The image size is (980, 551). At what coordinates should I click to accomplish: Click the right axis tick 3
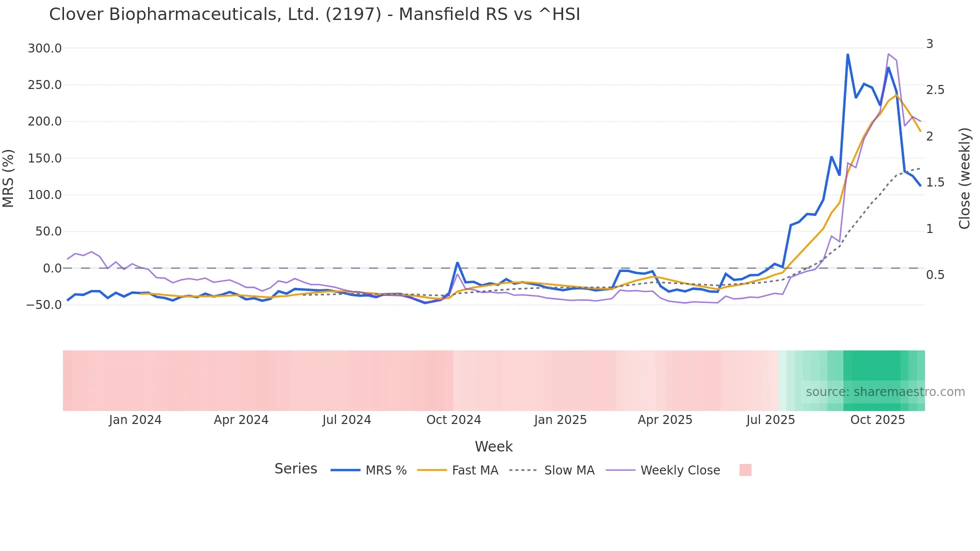pyautogui.click(x=929, y=44)
